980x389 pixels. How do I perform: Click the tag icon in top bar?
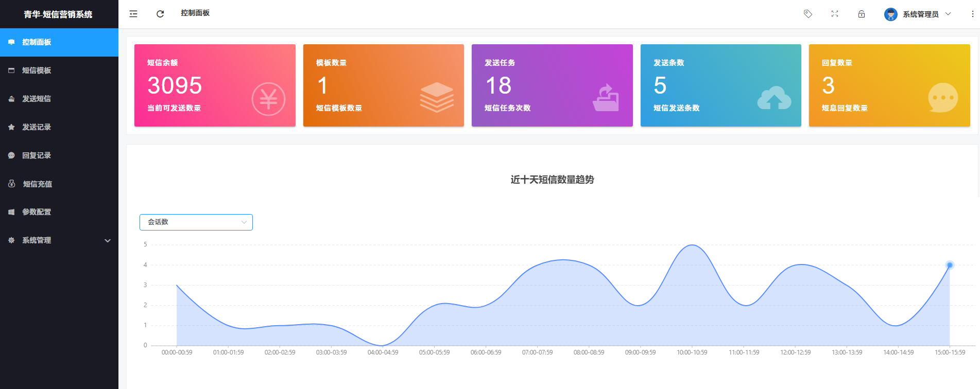pyautogui.click(x=808, y=14)
